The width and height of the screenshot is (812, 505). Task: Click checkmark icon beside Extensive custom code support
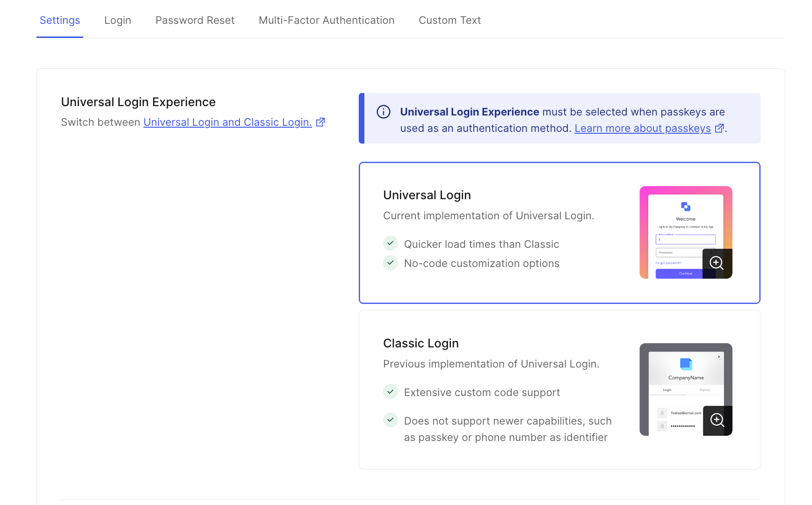click(391, 392)
